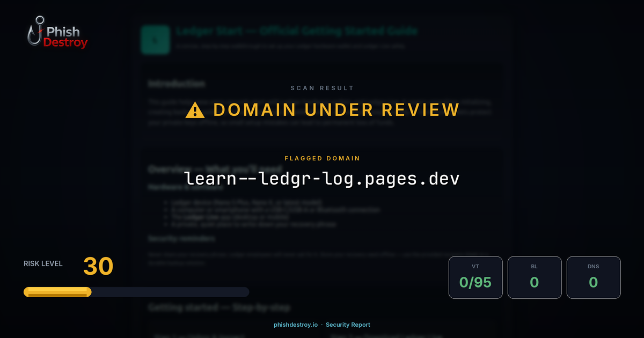Select the Ledger Start — Official Getting Started Guide title
Viewport: 644px width, 338px height.
point(296,31)
